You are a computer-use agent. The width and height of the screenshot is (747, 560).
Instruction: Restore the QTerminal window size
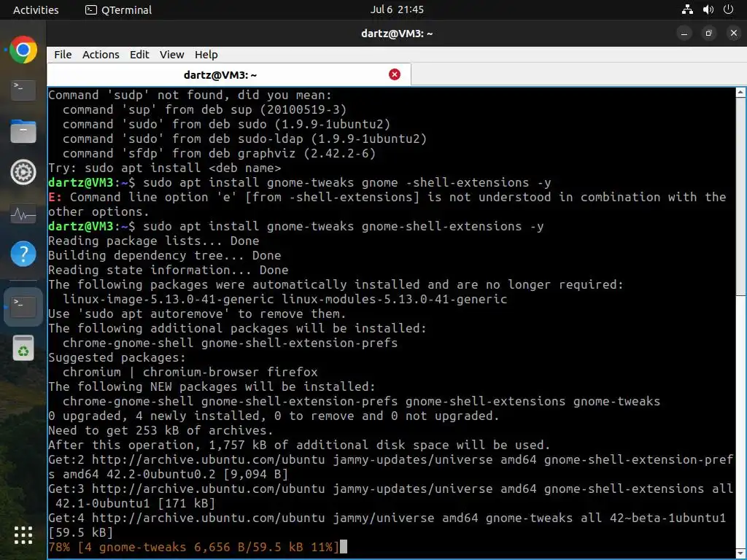(708, 34)
